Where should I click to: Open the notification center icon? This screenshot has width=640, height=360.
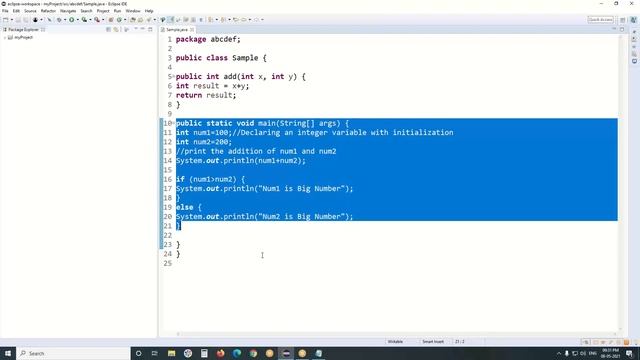(630, 353)
